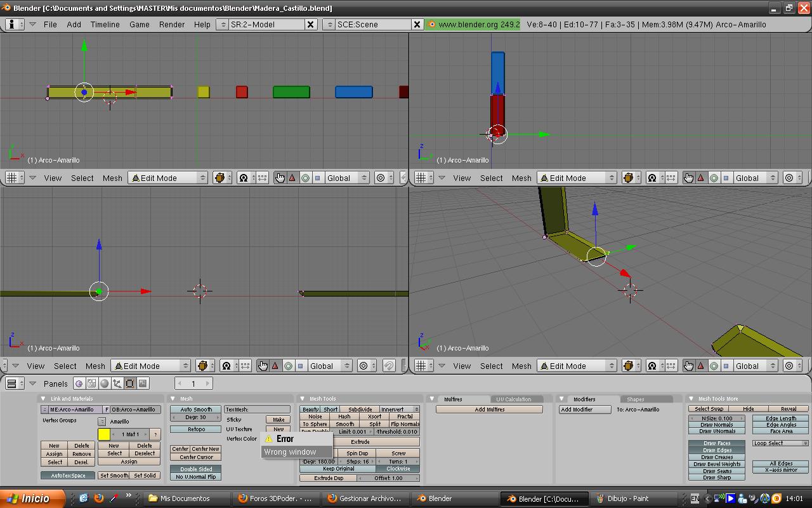
Task: Toggle Double Sided option
Action: tap(196, 469)
